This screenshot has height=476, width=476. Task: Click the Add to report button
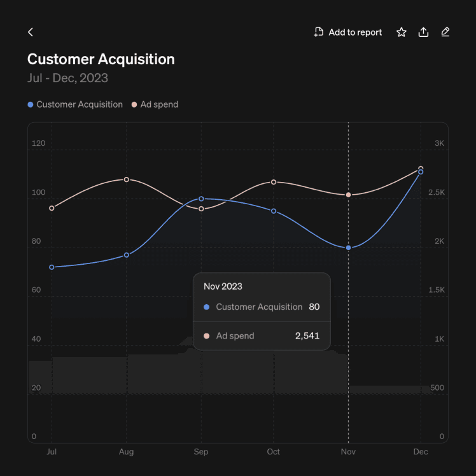[348, 32]
